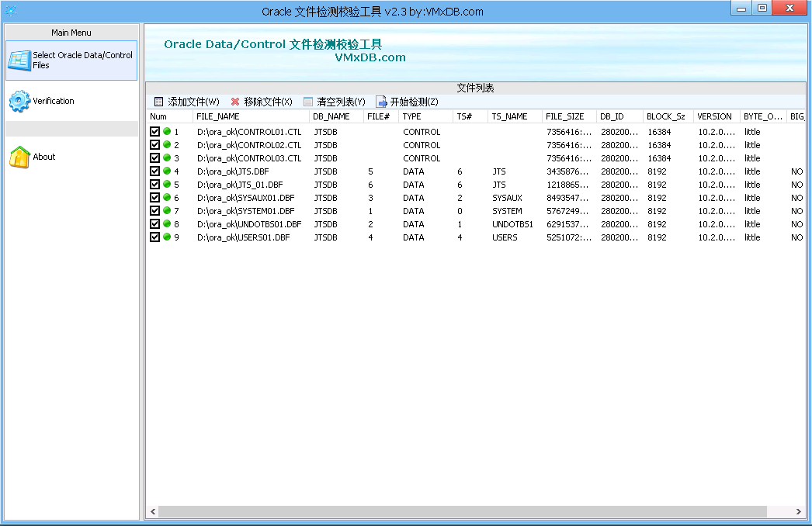The width and height of the screenshot is (812, 526).
Task: Sort by the FILE# column header
Action: (x=382, y=116)
